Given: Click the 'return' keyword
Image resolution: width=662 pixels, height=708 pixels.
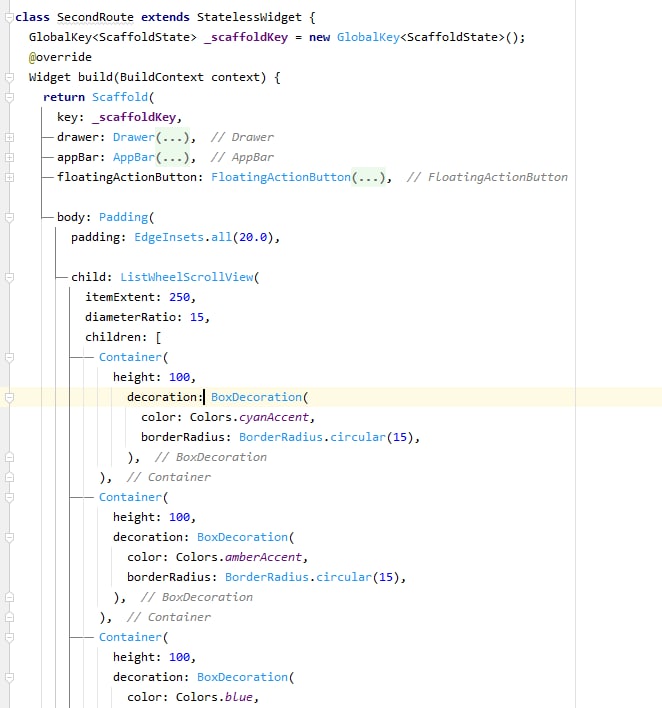Looking at the screenshot, I should click(x=64, y=97).
